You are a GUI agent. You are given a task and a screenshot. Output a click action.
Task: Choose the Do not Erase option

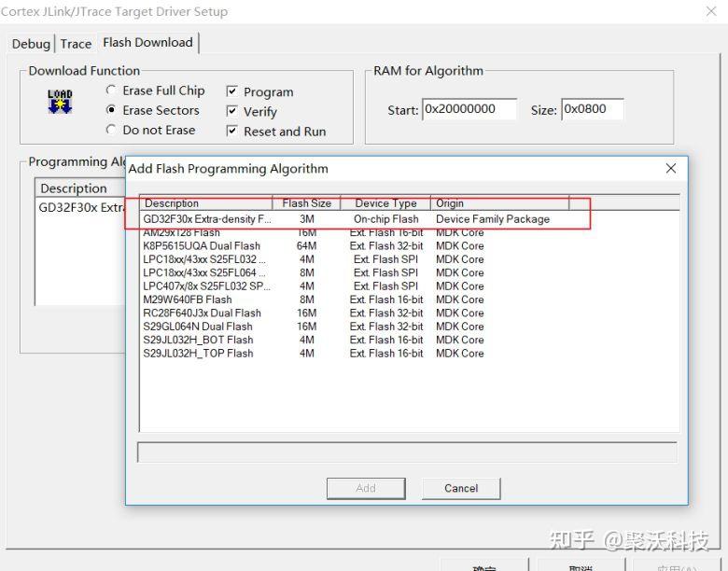pos(150,130)
